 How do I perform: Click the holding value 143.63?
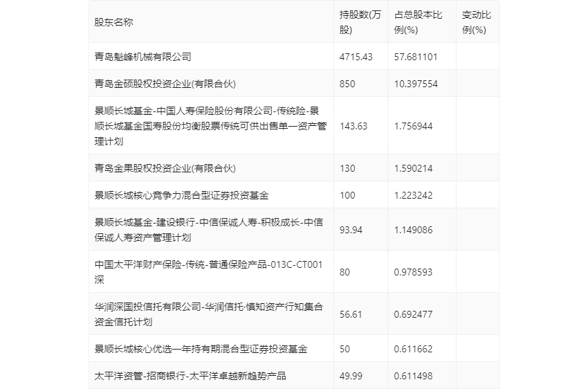pos(353,126)
